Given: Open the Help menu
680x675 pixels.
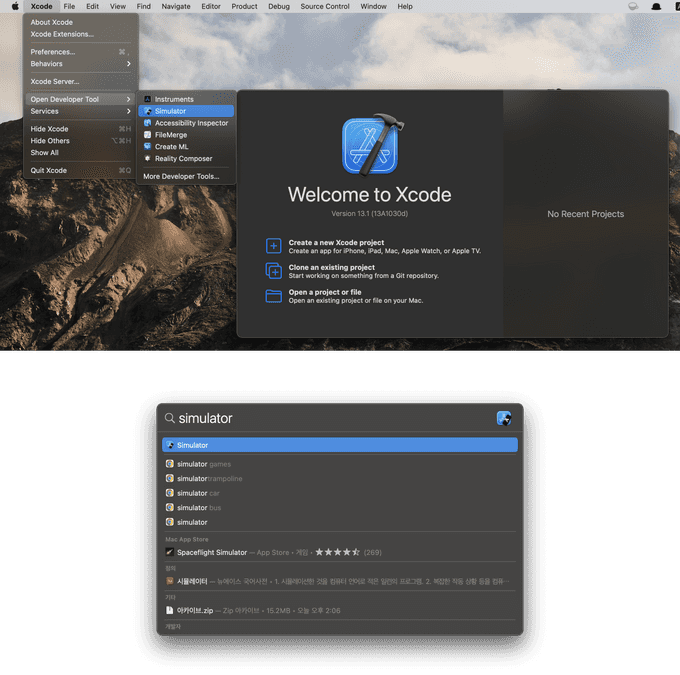Looking at the screenshot, I should pos(405,6).
